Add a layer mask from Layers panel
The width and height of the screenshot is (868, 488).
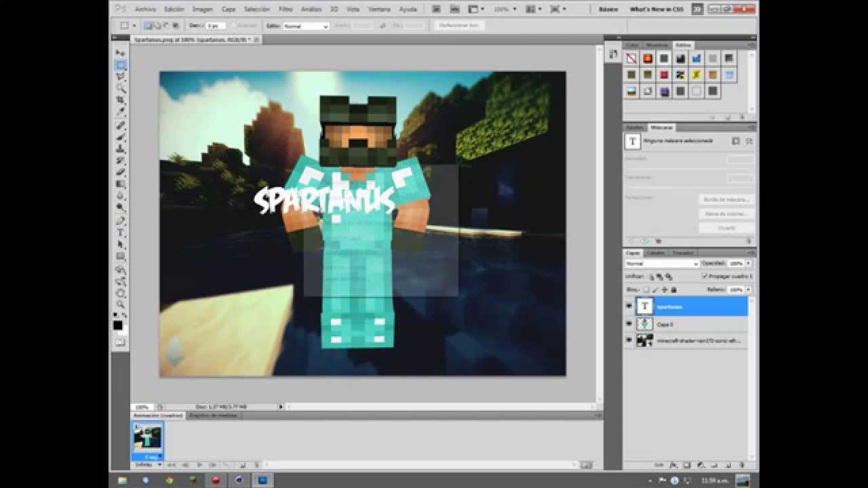tap(686, 466)
